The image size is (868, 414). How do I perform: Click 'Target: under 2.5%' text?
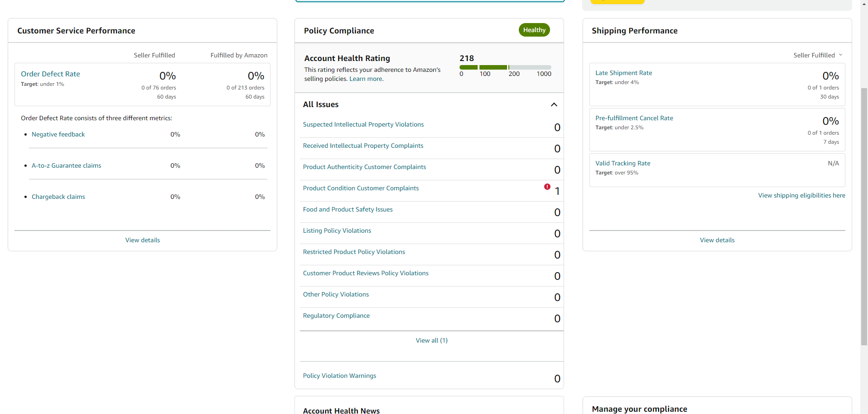click(619, 127)
